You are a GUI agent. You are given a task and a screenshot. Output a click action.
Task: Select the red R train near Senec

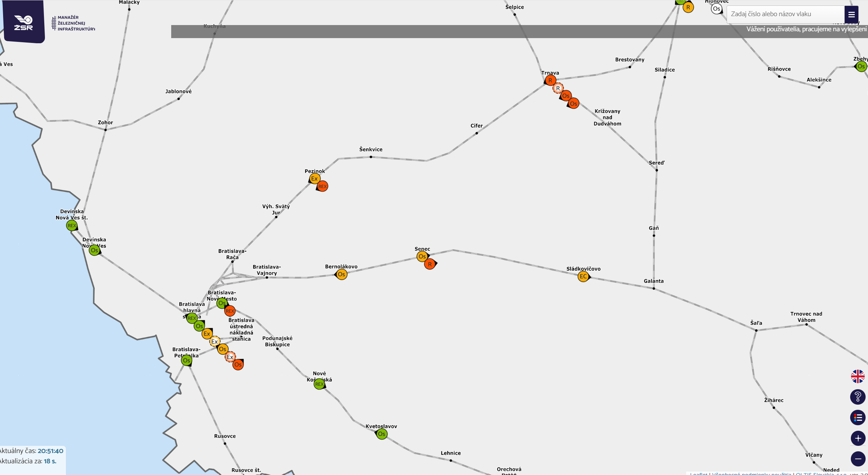point(430,264)
